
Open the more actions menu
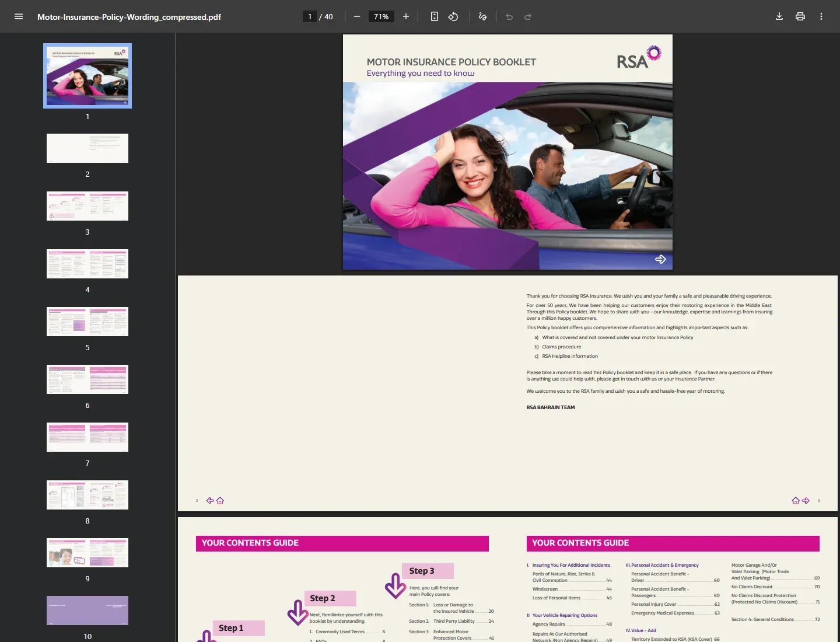(x=821, y=16)
